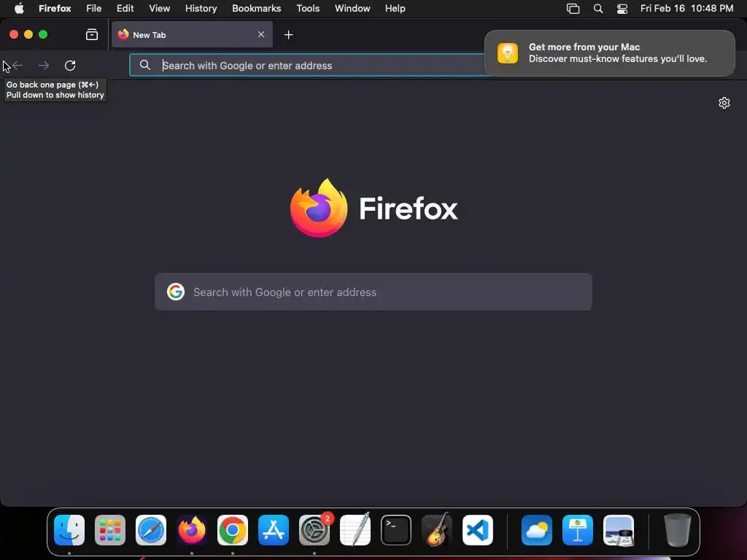Open System Settings from the Dock
The width and height of the screenshot is (747, 560).
click(x=314, y=530)
